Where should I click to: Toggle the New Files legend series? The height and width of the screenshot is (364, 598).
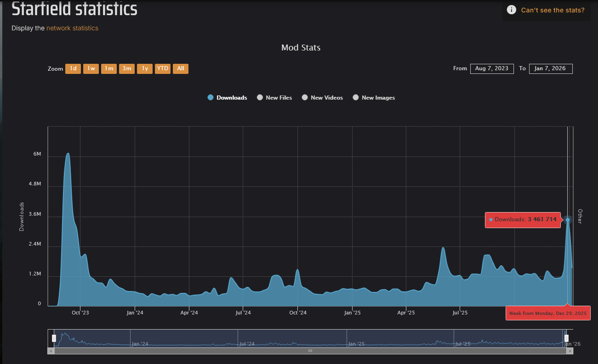tap(274, 97)
